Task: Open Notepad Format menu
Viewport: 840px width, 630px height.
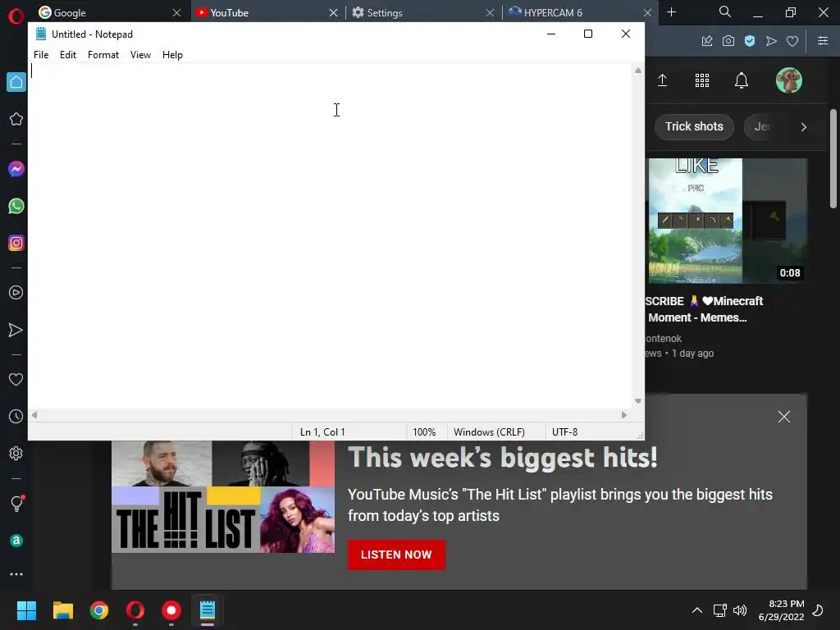Action: click(103, 55)
